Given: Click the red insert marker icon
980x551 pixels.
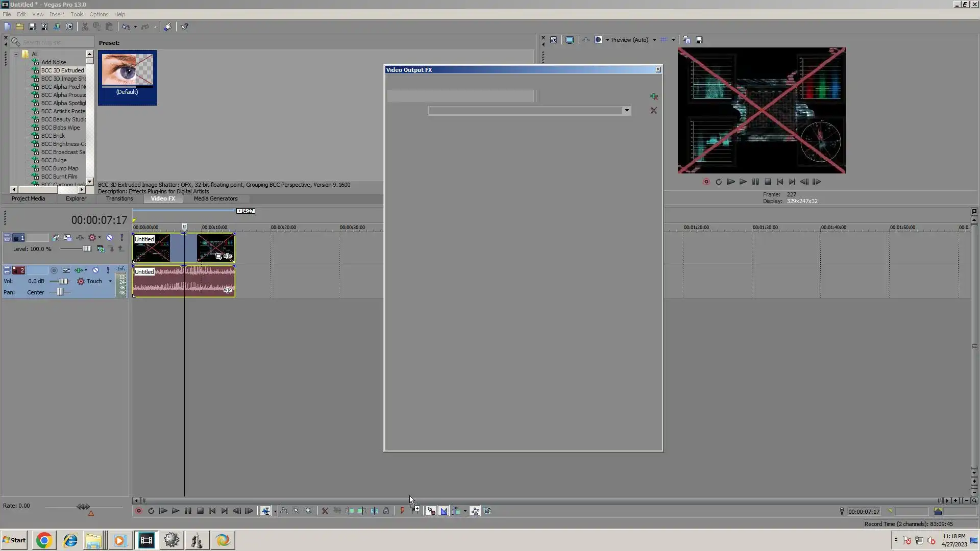Looking at the screenshot, I should pyautogui.click(x=402, y=511).
